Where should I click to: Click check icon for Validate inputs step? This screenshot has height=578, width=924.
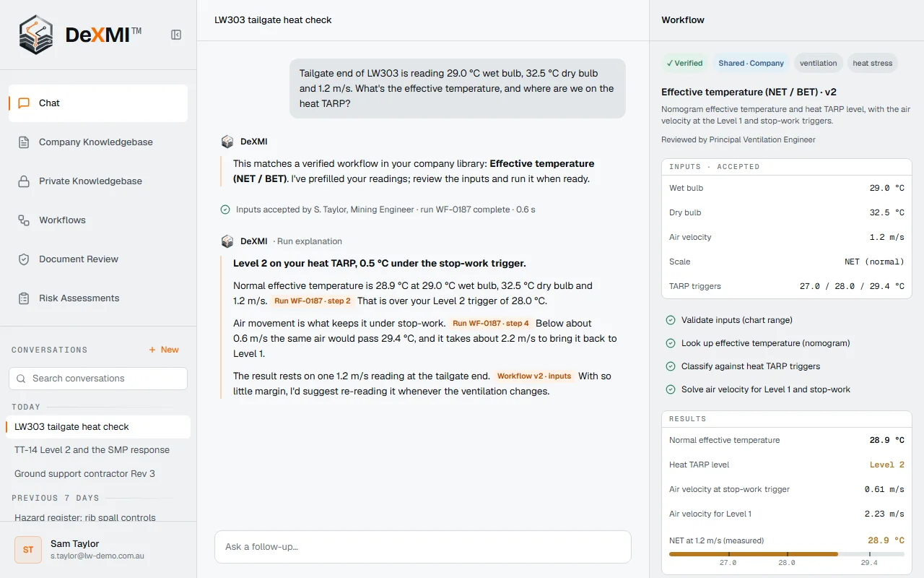(x=670, y=320)
